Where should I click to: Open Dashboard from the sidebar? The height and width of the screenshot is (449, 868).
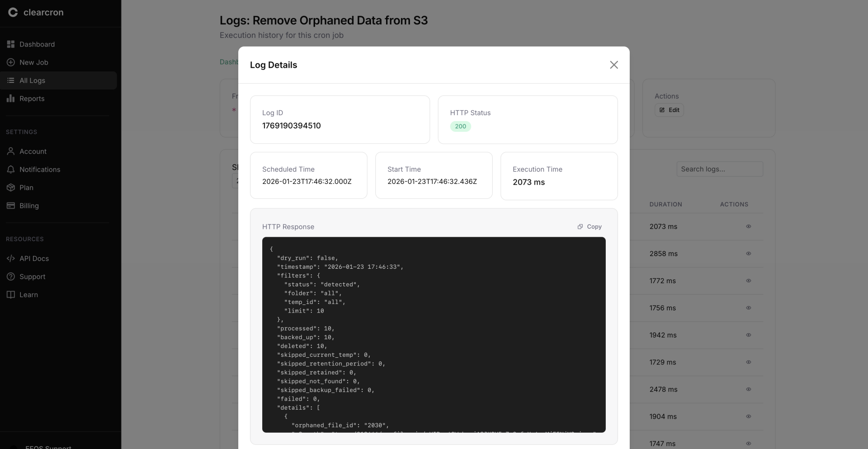click(x=37, y=44)
